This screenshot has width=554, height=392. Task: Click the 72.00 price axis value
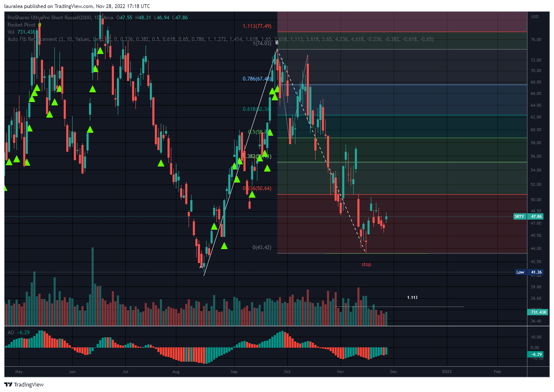tap(536, 60)
